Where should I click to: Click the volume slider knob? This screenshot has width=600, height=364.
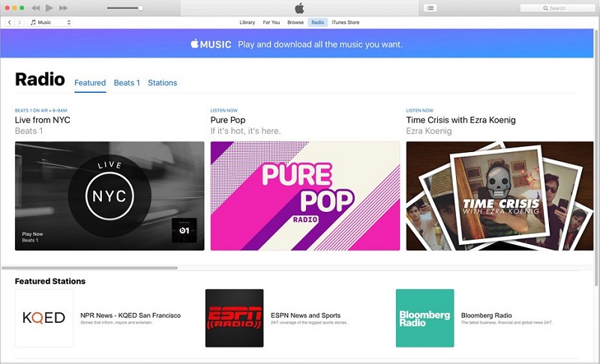140,8
